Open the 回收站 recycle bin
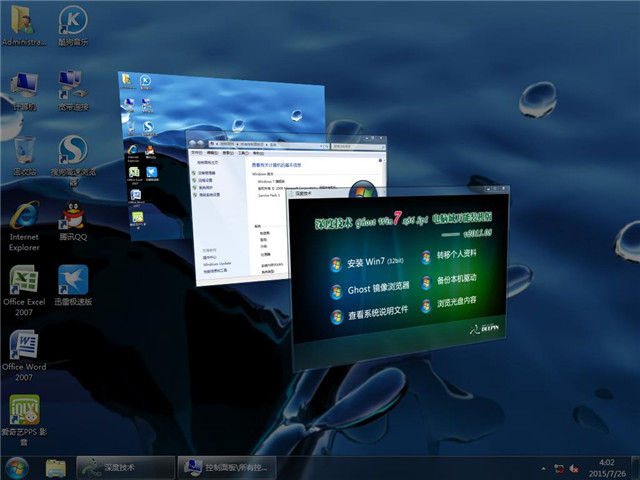The width and height of the screenshot is (640, 480). 24,156
